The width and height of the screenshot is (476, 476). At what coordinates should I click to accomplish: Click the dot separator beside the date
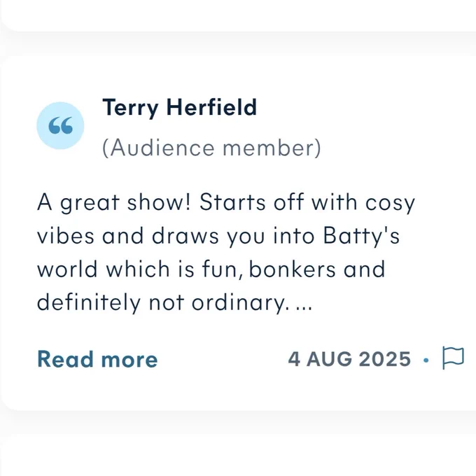pos(426,360)
